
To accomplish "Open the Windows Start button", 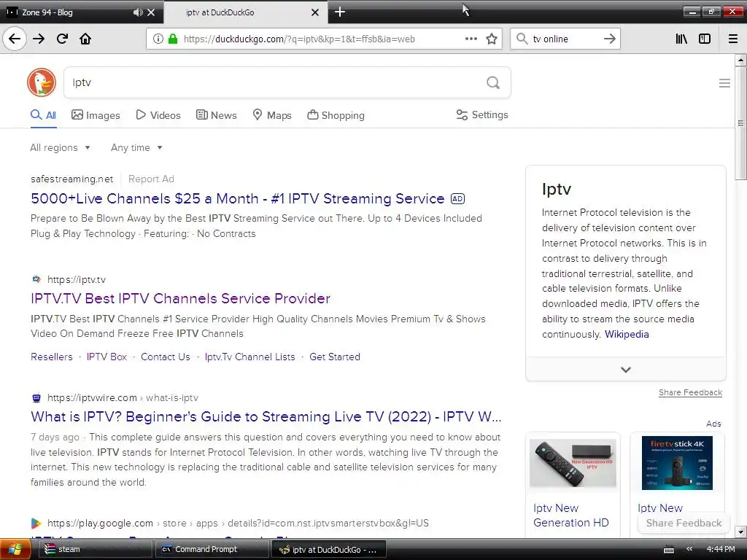I will pyautogui.click(x=15, y=549).
